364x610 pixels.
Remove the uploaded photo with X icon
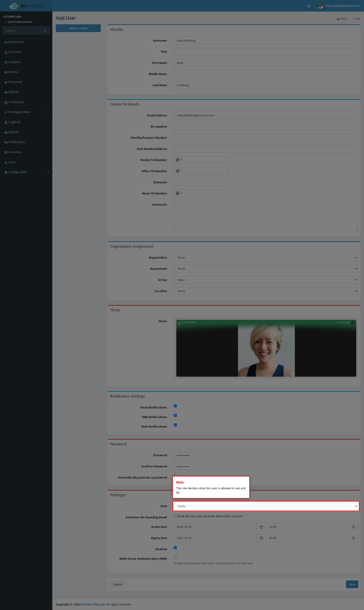coord(353,323)
